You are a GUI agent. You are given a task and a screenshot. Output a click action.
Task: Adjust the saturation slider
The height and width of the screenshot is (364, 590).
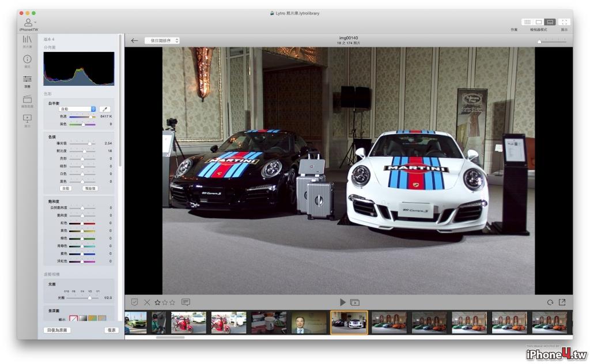click(82, 215)
